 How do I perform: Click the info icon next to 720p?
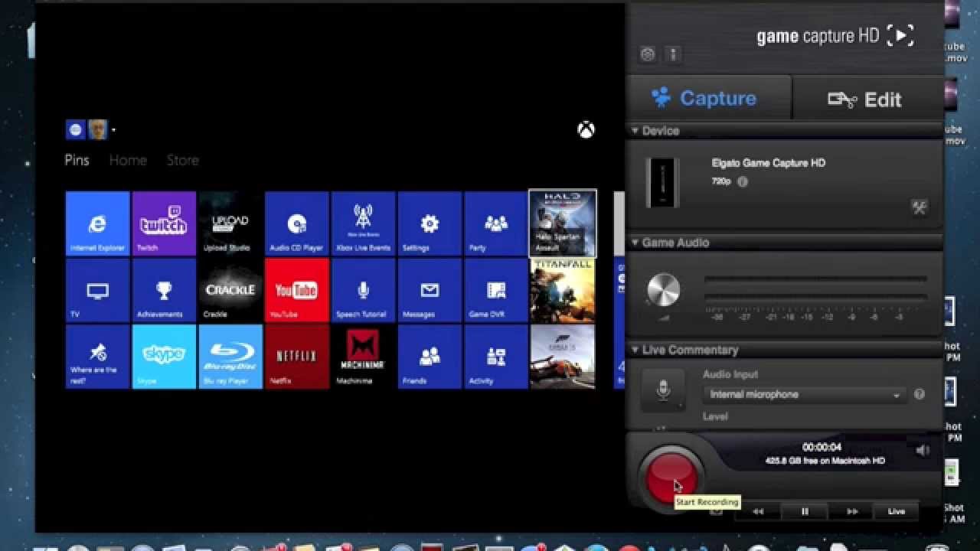click(x=742, y=182)
